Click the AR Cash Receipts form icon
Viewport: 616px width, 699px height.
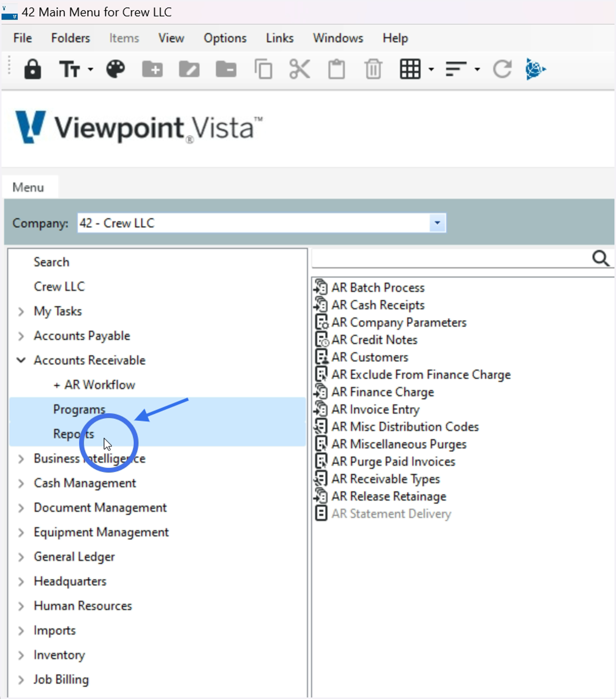click(x=321, y=305)
